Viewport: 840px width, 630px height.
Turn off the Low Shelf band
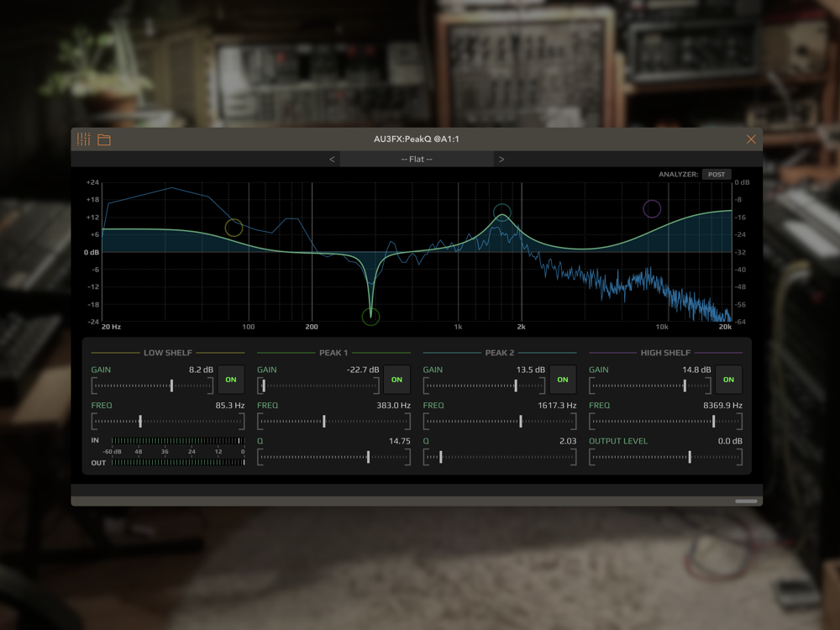pyautogui.click(x=231, y=380)
